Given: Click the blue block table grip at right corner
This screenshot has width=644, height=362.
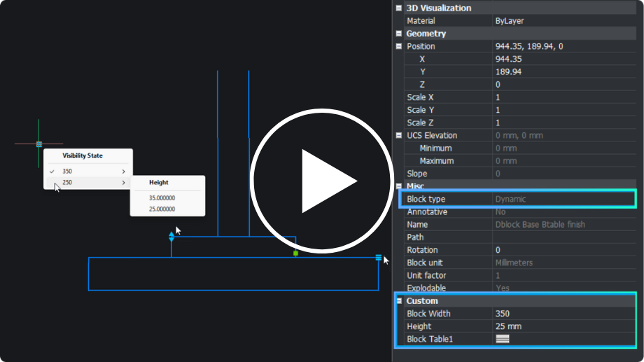Looking at the screenshot, I should [378, 258].
